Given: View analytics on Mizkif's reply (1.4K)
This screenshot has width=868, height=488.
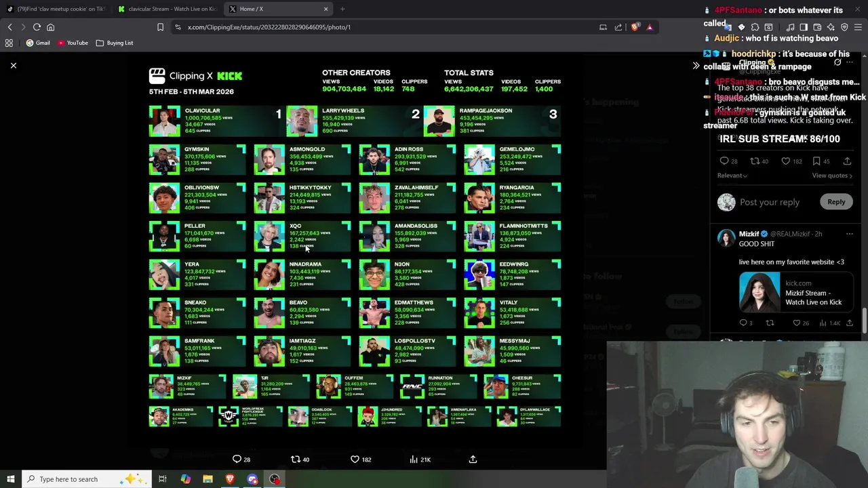Looking at the screenshot, I should point(829,323).
